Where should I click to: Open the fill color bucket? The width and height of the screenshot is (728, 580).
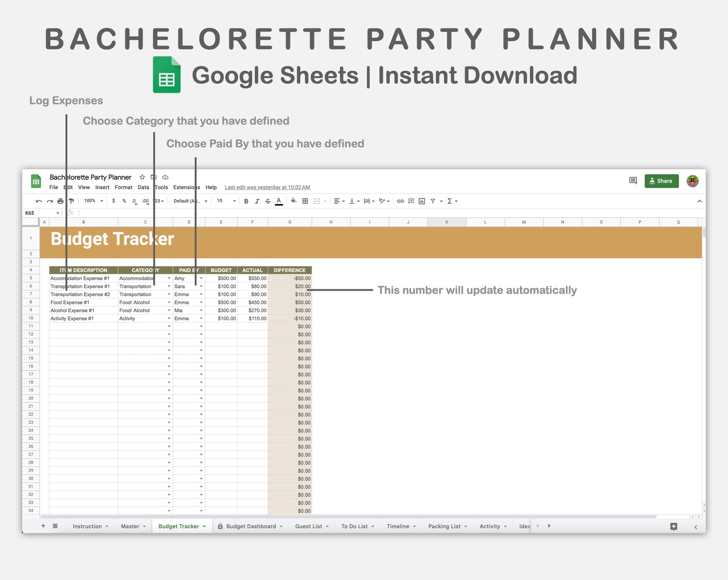294,201
